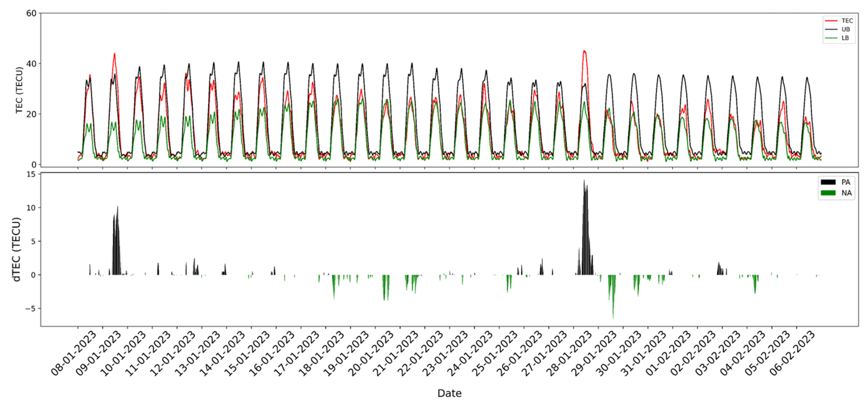Click the red TEC legend line

[831, 21]
